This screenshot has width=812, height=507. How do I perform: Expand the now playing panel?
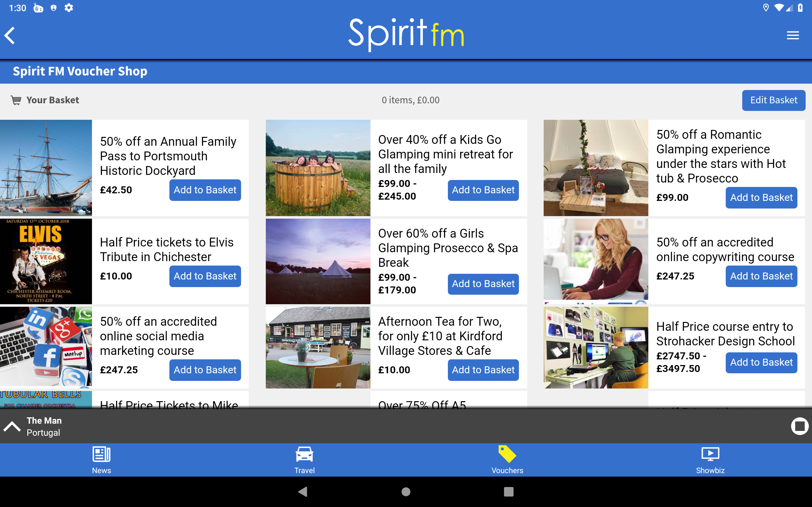click(12, 426)
